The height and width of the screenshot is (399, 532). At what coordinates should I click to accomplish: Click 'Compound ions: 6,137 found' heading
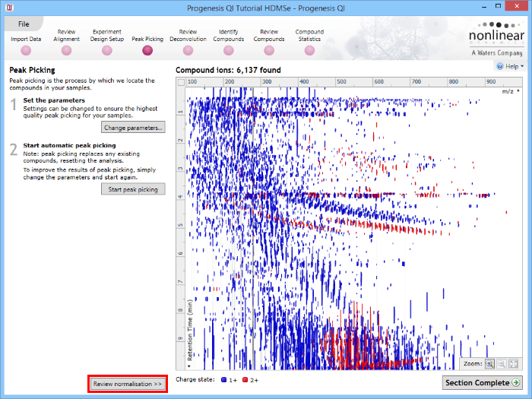point(228,70)
